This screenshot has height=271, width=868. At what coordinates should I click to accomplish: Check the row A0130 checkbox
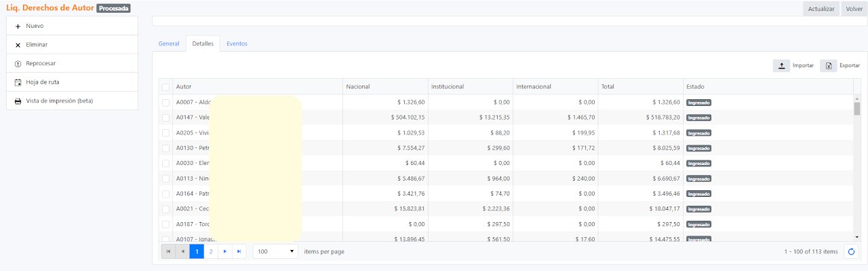[165, 148]
